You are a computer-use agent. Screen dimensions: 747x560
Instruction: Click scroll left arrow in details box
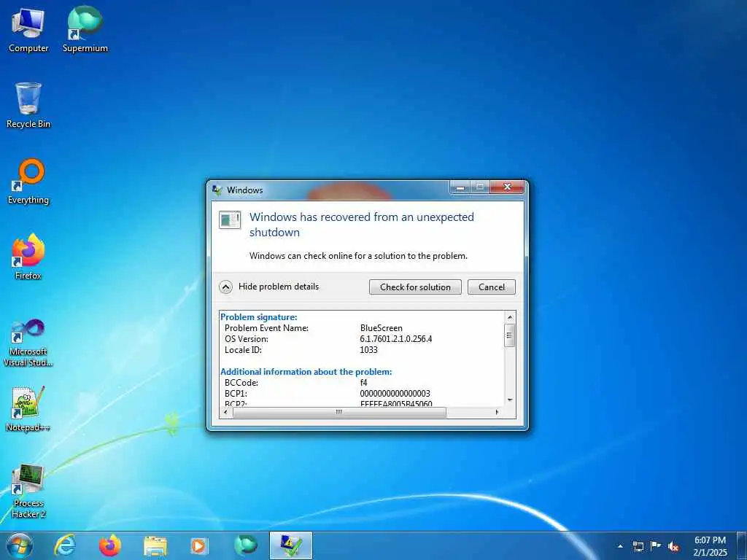pyautogui.click(x=226, y=413)
